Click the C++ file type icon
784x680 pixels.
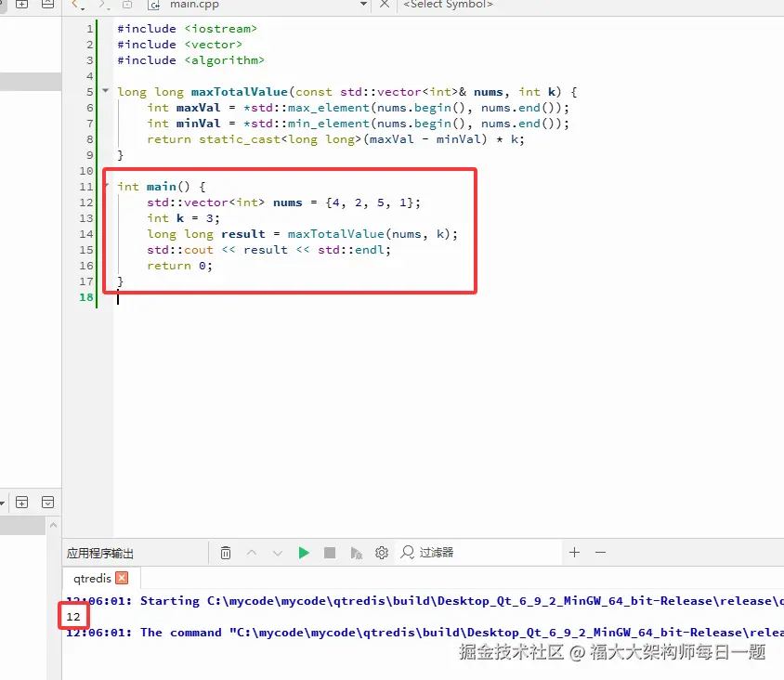click(x=154, y=5)
